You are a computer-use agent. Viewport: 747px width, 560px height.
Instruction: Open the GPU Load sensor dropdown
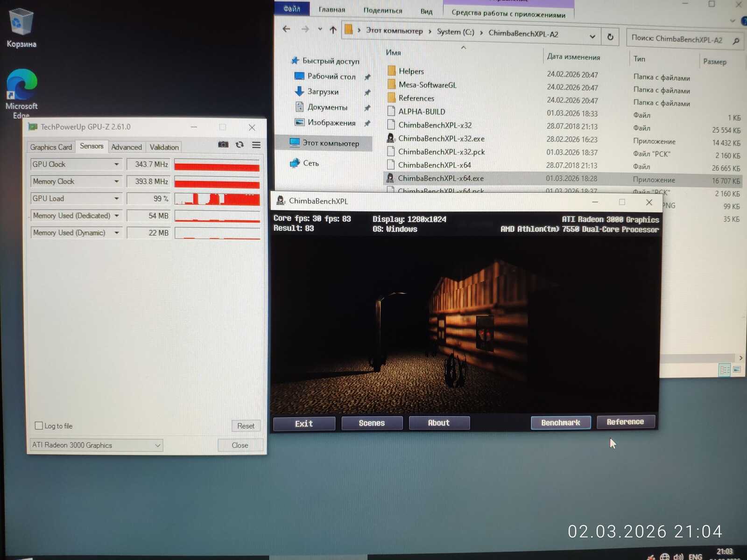coord(116,199)
